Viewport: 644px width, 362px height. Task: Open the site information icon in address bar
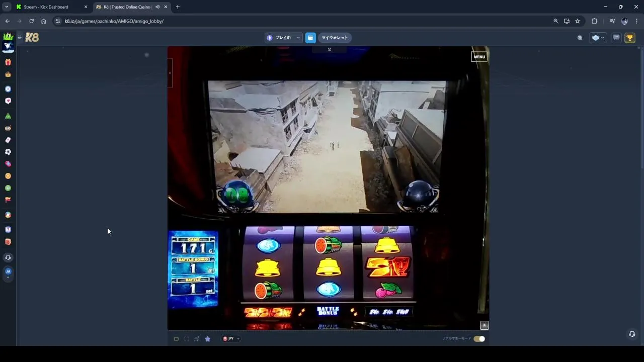pyautogui.click(x=58, y=21)
